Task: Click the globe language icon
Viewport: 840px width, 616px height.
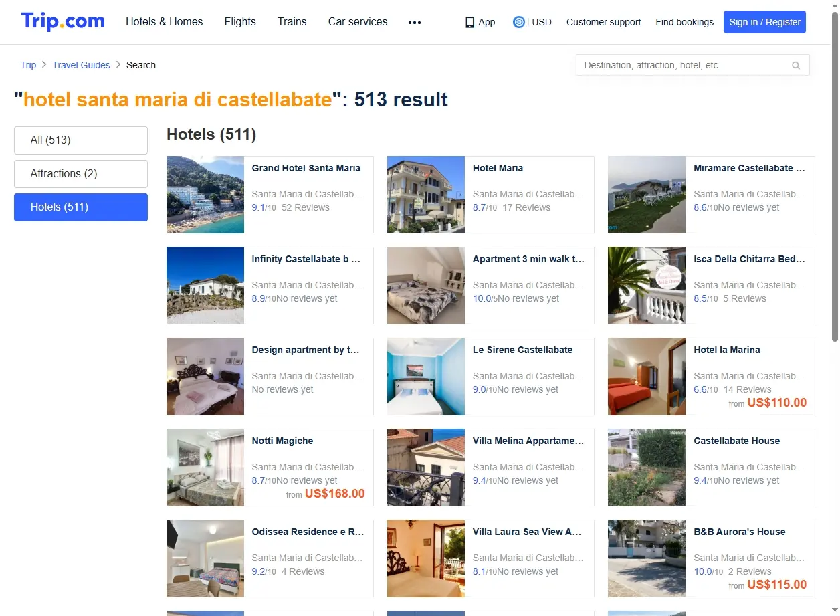Action: (519, 22)
